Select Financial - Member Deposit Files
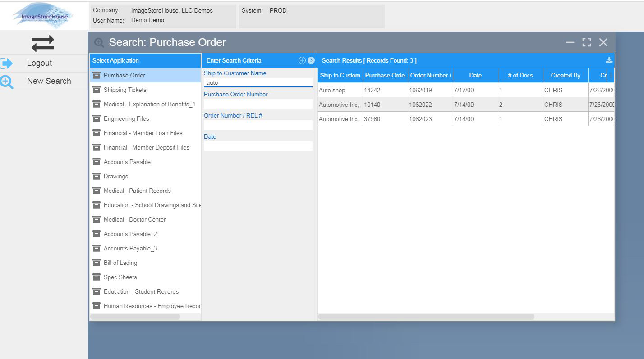Viewport: 644px width, 359px height. (145, 147)
